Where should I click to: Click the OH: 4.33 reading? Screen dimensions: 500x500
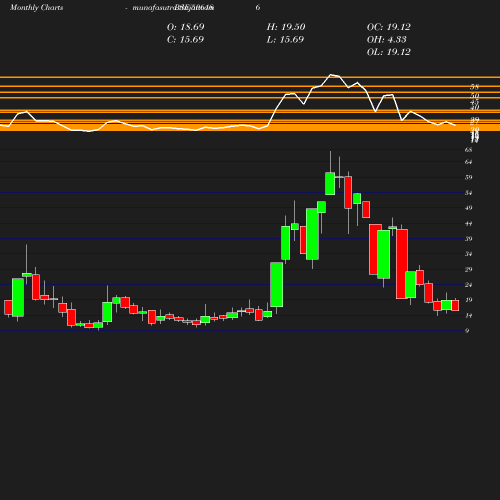tap(386, 40)
